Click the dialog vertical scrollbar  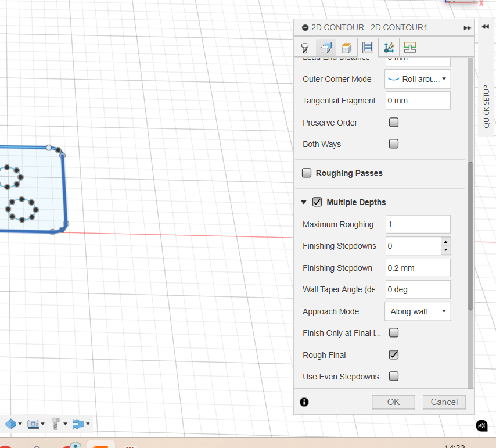pos(470,236)
